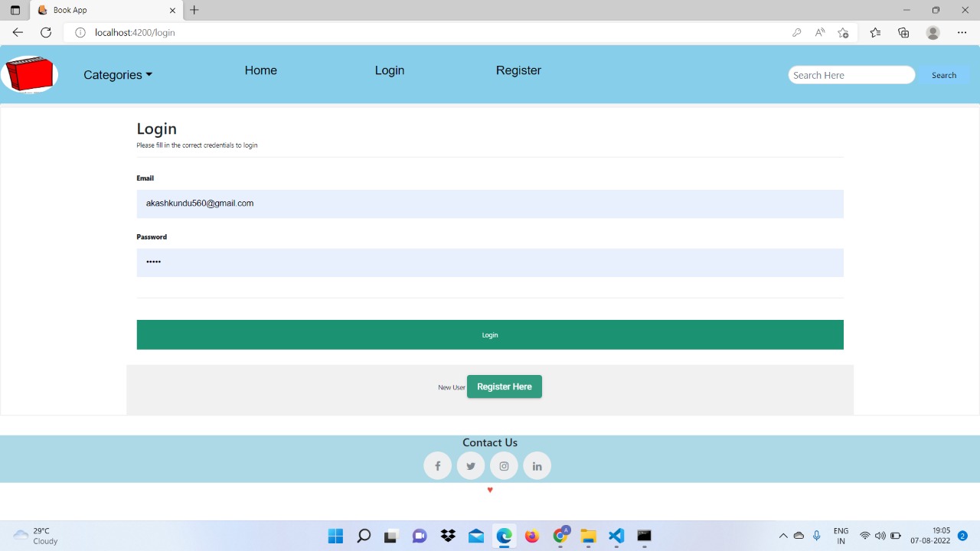Click the Register Here button
This screenshot has height=551, width=980.
point(504,386)
